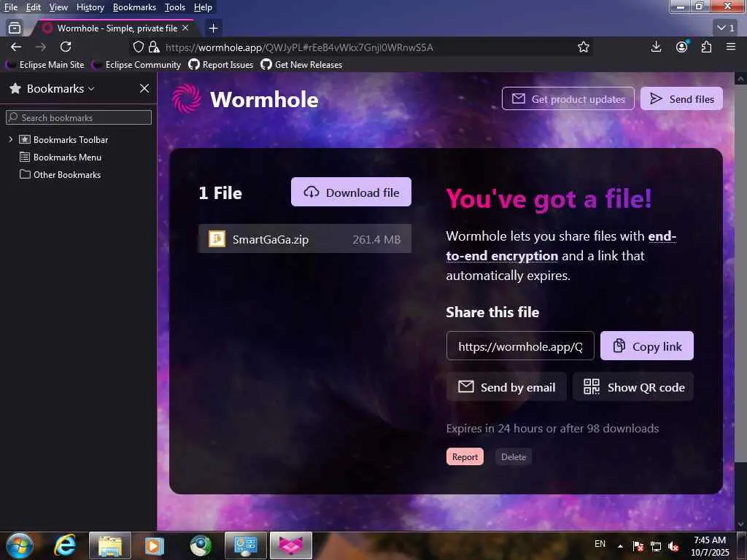This screenshot has width=747, height=560.
Task: Follow the end-to-end encryption link
Action: [x=502, y=256]
